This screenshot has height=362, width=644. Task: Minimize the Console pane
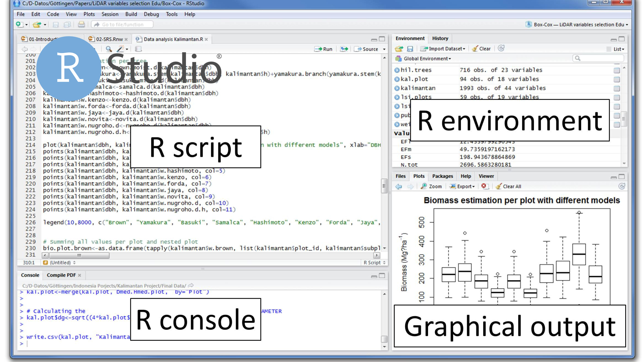pyautogui.click(x=374, y=276)
